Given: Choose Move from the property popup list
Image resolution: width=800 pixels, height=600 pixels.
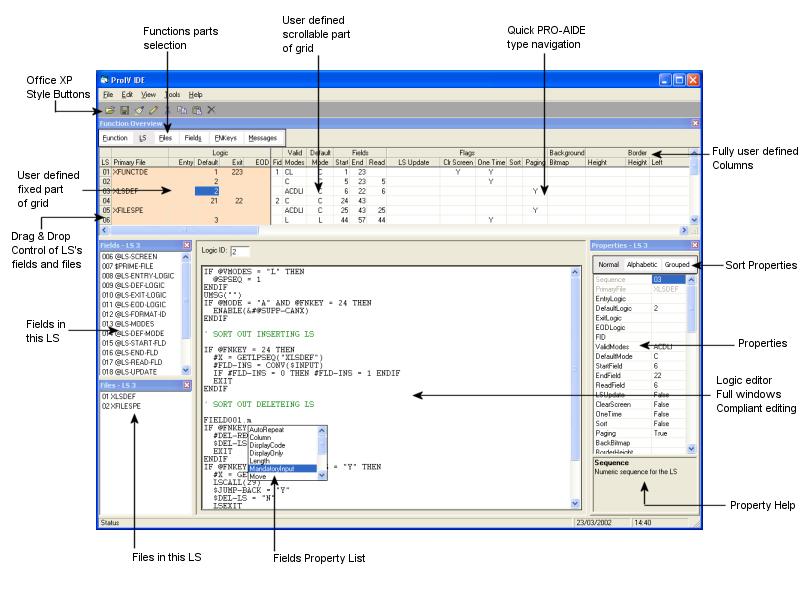Looking at the screenshot, I should pos(282,476).
